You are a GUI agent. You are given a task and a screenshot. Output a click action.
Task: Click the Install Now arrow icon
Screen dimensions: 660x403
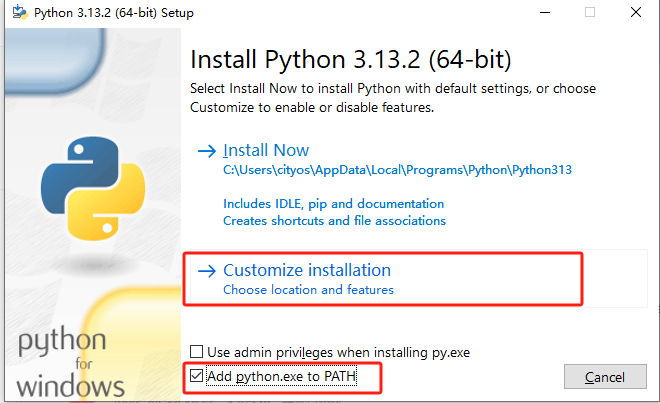tap(207, 151)
